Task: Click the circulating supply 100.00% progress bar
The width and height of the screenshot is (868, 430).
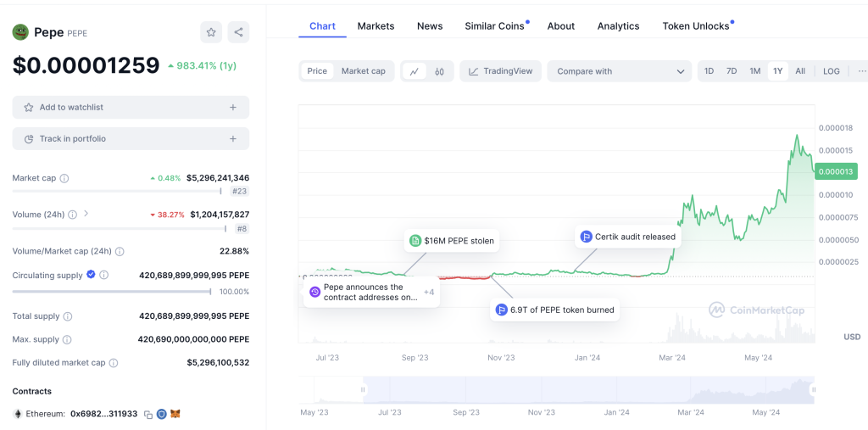Action: pyautogui.click(x=112, y=292)
